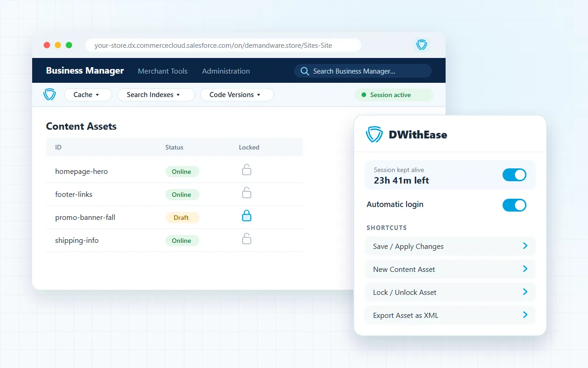Click the browser address bar URL
Viewport: 588px width, 368px height.
(223, 45)
